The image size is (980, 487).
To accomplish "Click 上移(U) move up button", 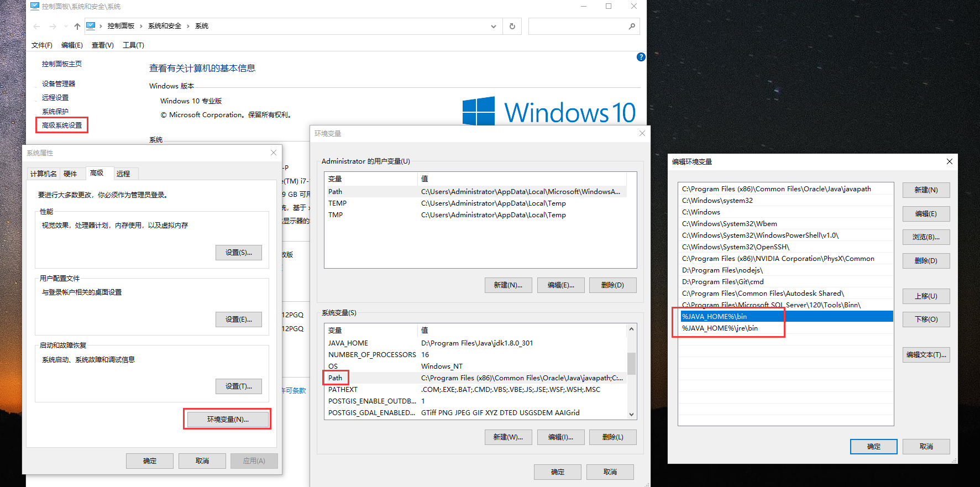I will pos(926,296).
